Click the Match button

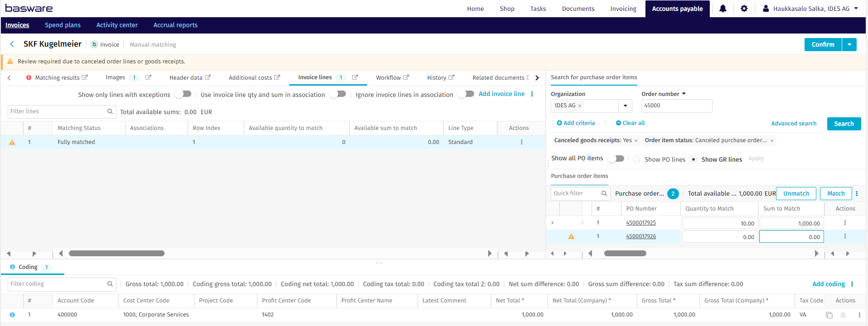[836, 193]
